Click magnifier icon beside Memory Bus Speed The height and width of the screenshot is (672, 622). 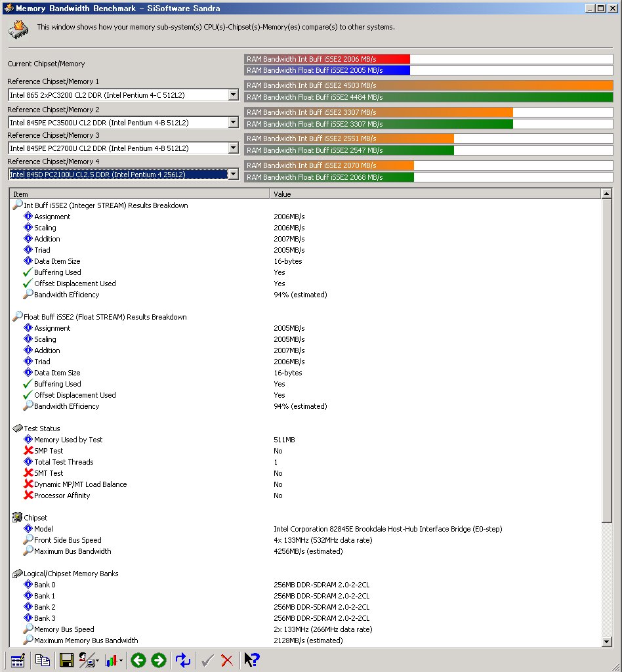pos(28,629)
